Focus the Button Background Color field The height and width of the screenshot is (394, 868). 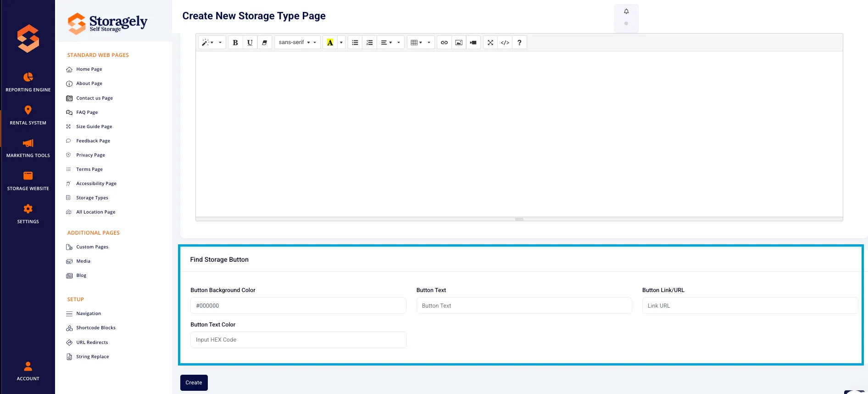coord(298,305)
